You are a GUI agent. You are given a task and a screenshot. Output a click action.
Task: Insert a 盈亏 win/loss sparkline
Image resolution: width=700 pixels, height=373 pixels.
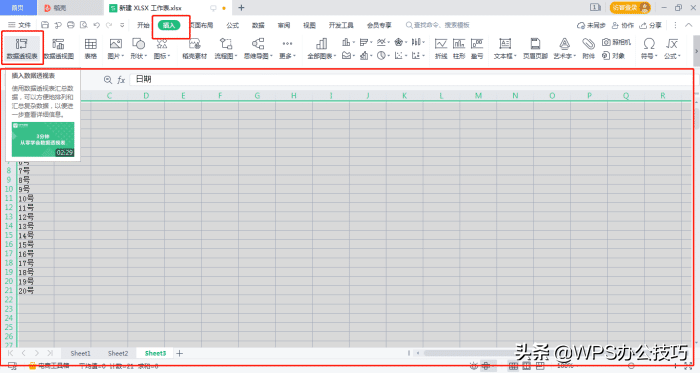coord(477,48)
